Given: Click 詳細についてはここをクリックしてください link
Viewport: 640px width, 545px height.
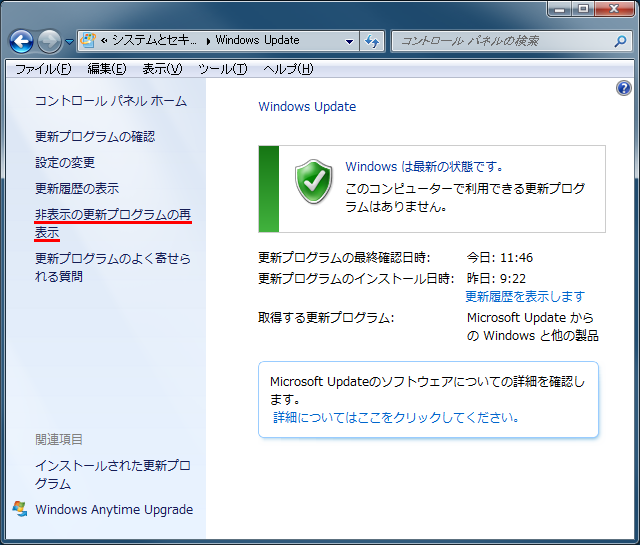Looking at the screenshot, I should pos(397,417).
